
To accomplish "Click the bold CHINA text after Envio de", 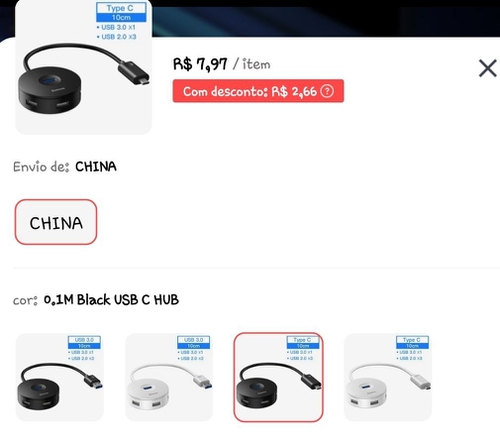I will 96,167.
